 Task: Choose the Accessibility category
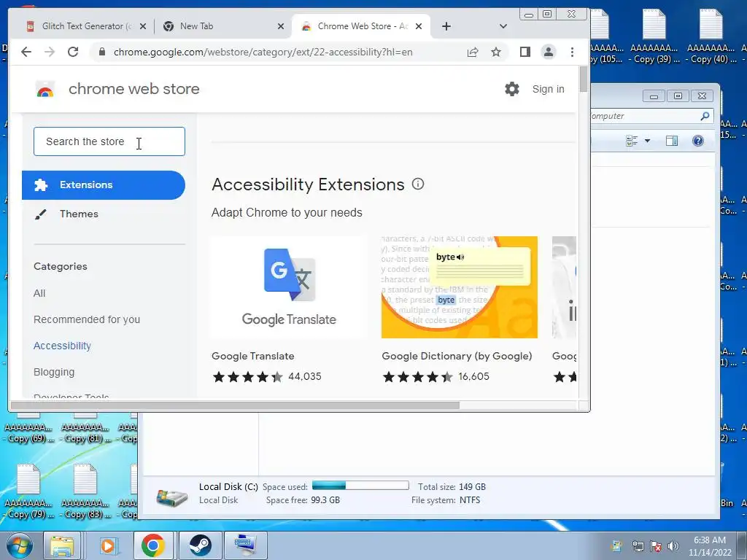coord(62,346)
